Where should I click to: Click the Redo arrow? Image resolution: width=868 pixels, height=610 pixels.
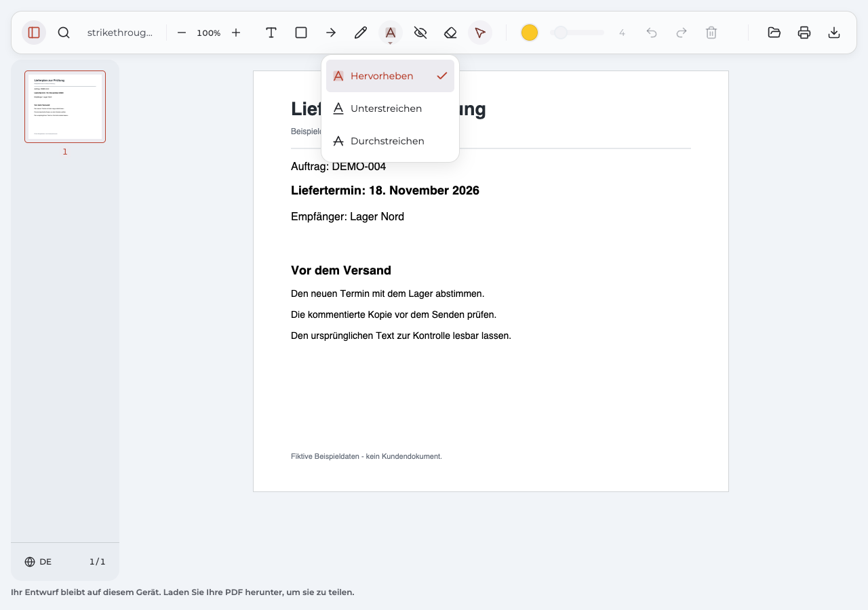(682, 33)
